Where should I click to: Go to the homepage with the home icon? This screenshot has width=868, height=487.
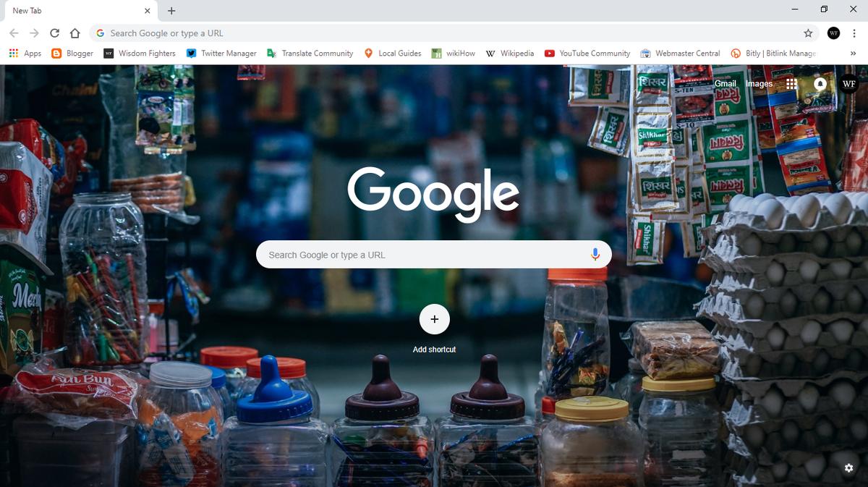pos(75,33)
